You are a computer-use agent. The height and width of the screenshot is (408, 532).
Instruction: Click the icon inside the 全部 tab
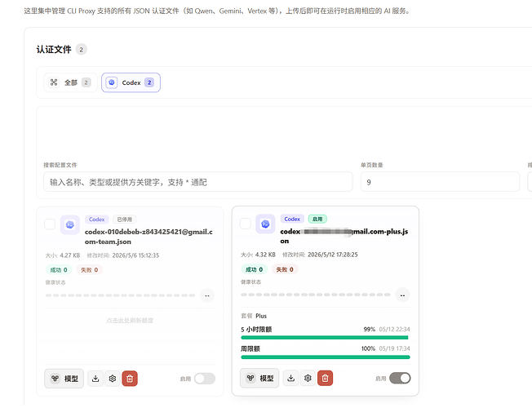click(54, 82)
